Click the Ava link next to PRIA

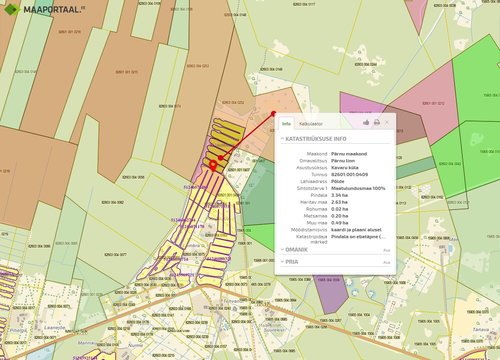click(x=386, y=263)
